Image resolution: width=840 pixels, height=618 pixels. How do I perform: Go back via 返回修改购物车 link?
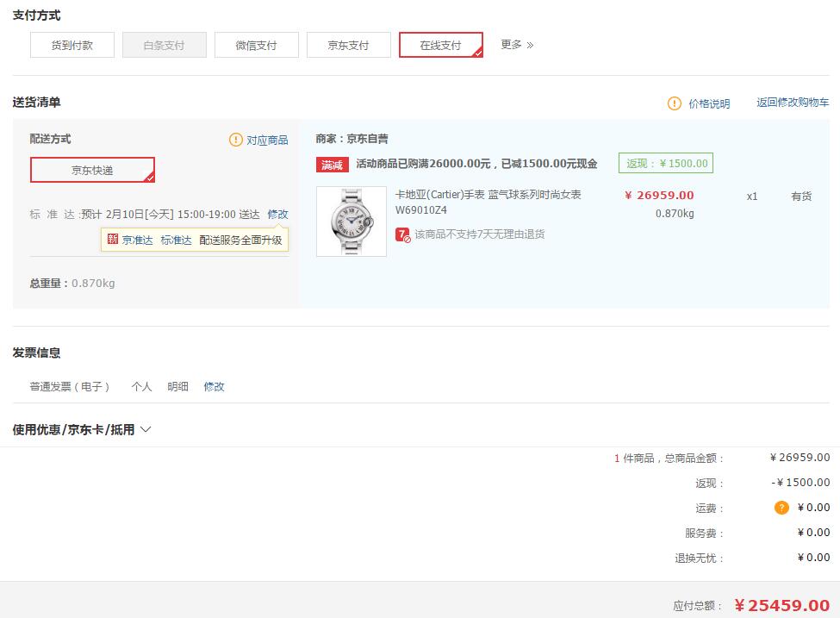[793, 103]
